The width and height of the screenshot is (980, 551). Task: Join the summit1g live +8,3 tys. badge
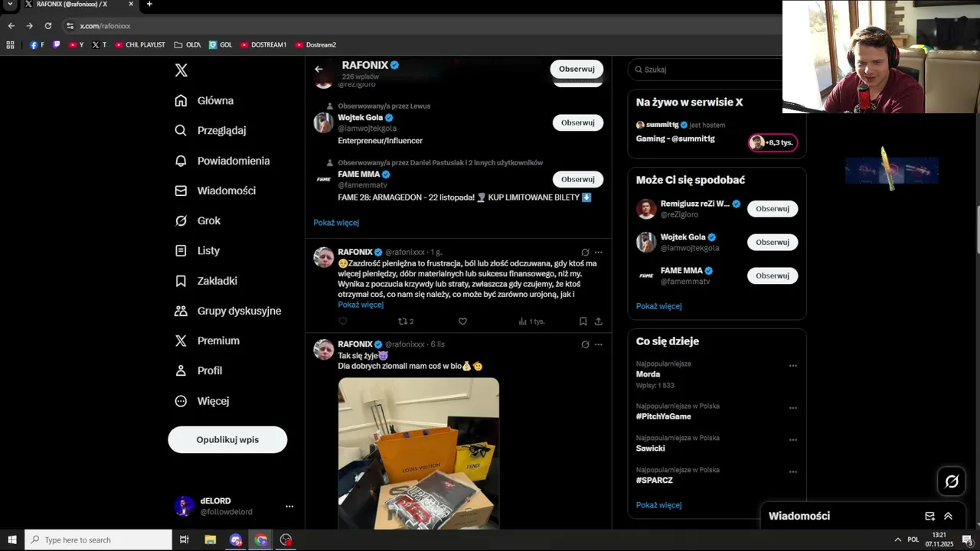pyautogui.click(x=773, y=142)
